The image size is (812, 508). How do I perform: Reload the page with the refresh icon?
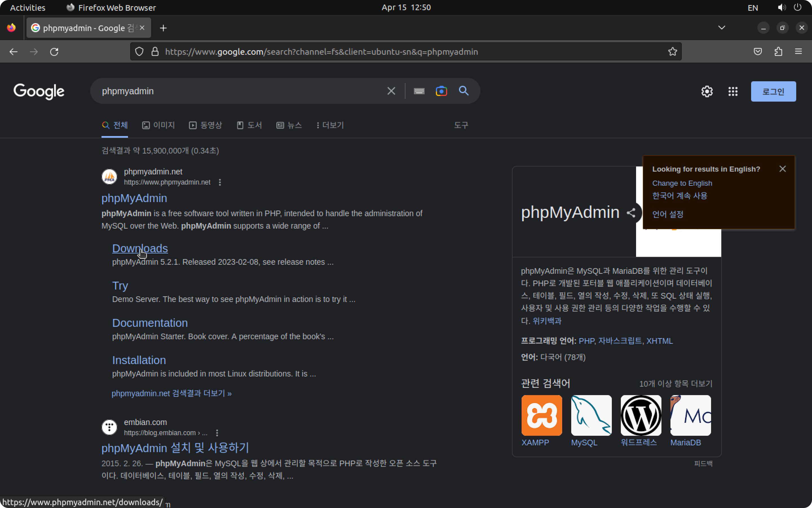[54, 52]
